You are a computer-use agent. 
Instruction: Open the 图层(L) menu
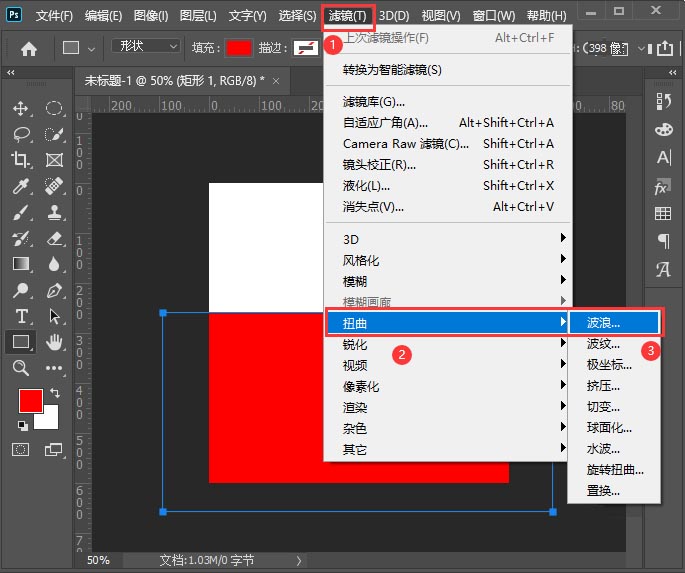pyautogui.click(x=198, y=16)
